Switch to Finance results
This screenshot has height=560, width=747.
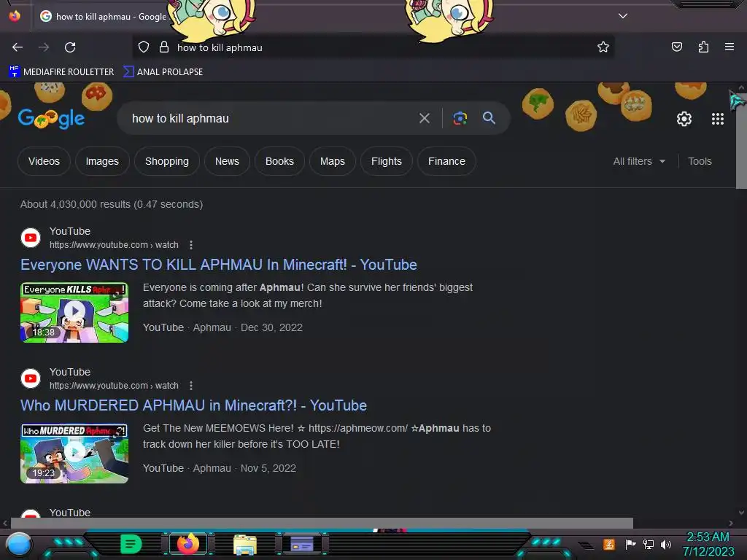[446, 161]
